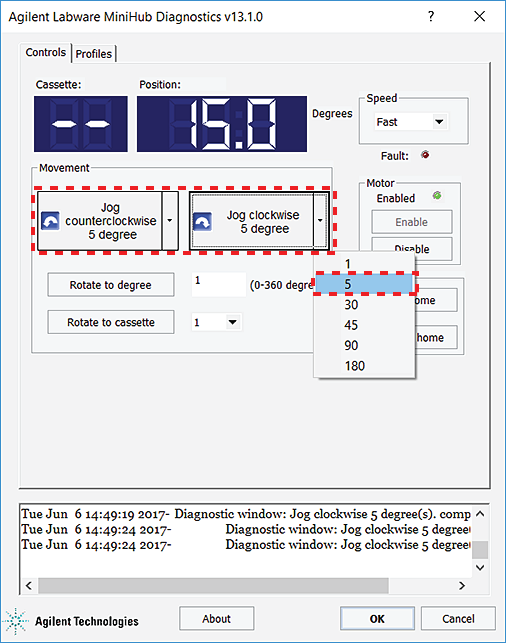Select 5 degrees in the jog menu

(x=365, y=284)
